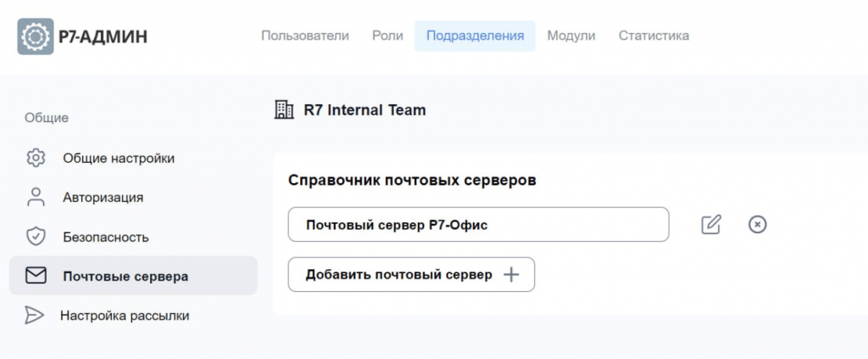This screenshot has height=359, width=868.
Task: Click the paper plane icon for Настройка рассылки
Action: tap(34, 315)
